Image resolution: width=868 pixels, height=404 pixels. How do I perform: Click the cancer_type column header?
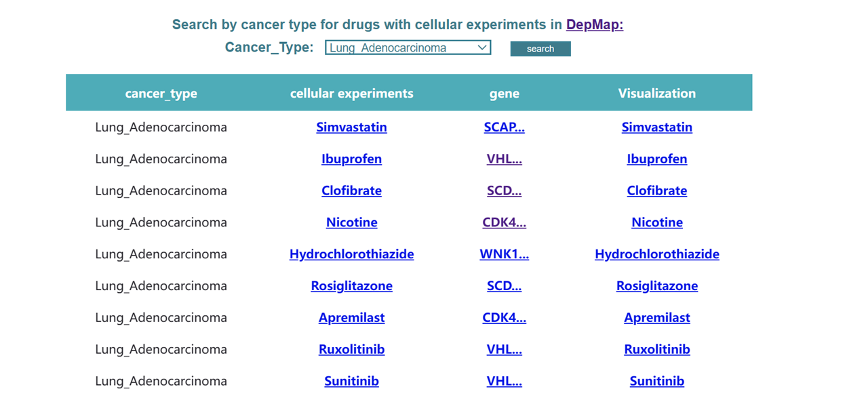click(x=161, y=94)
